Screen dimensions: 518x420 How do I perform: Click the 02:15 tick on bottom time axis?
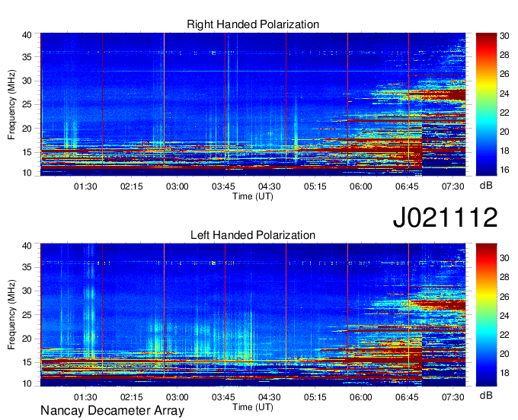tap(132, 396)
